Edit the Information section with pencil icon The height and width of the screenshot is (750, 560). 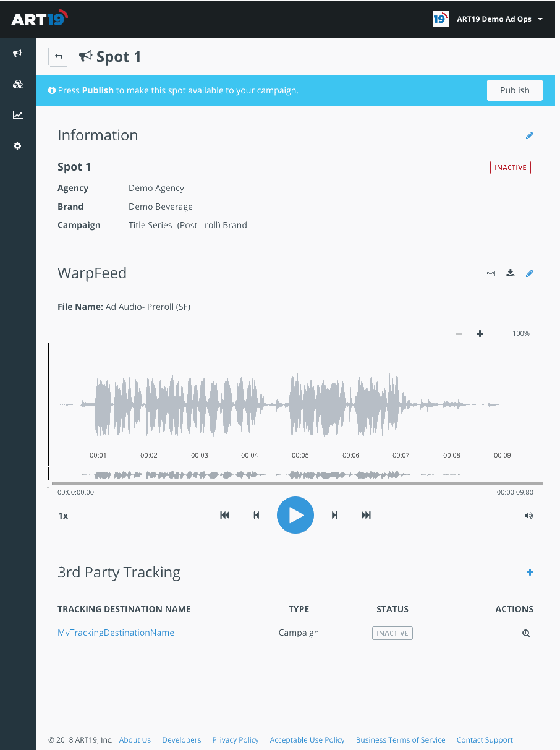pos(529,136)
